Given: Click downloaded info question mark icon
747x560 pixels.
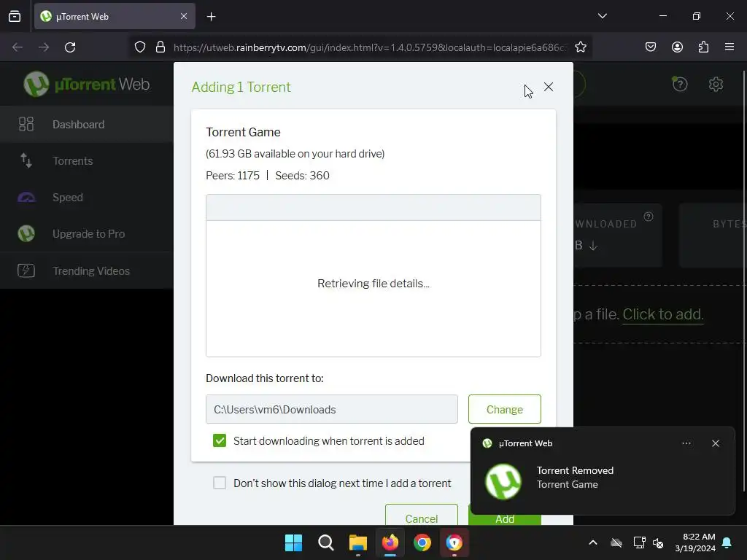Looking at the screenshot, I should point(649,217).
